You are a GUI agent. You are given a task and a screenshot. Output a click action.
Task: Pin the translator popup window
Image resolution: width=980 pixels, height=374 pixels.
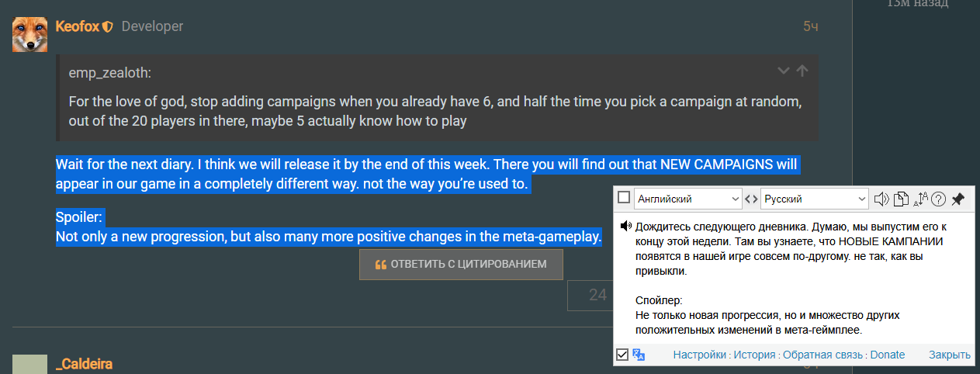pos(958,199)
